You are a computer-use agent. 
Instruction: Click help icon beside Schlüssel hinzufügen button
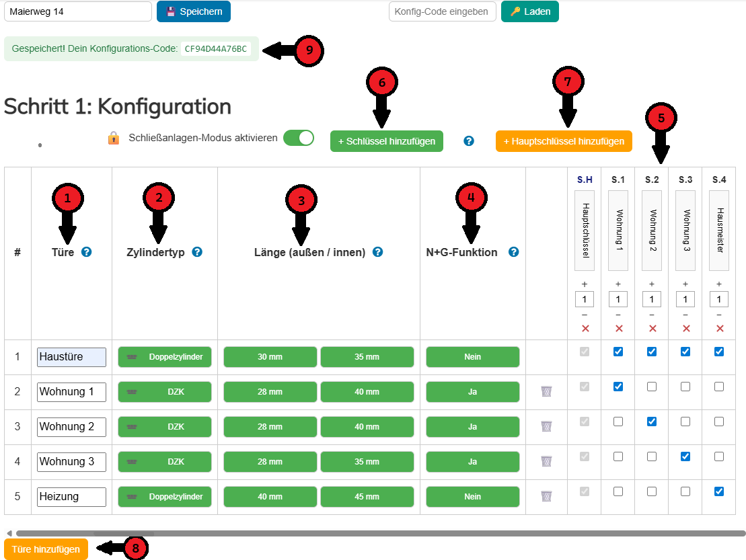(x=469, y=141)
